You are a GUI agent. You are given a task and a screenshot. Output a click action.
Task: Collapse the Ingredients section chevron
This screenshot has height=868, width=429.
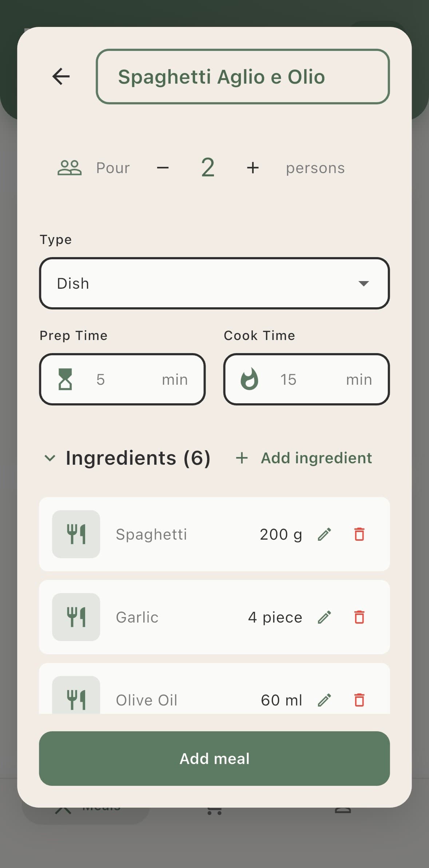coord(50,458)
